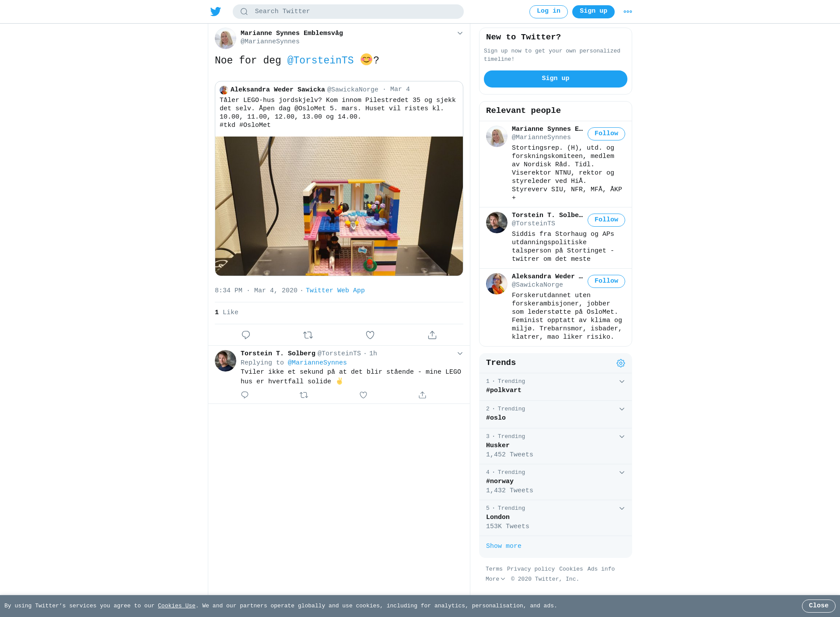Click Show more under Trends

coord(504,546)
